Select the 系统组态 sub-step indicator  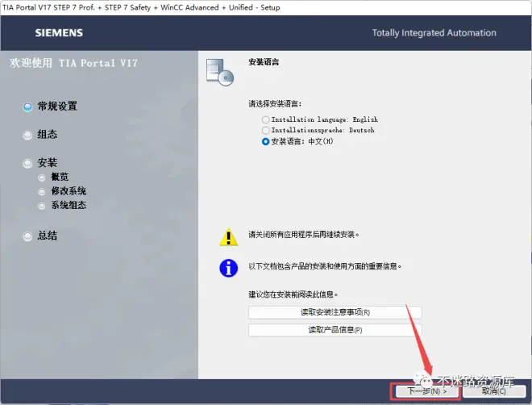pos(41,206)
